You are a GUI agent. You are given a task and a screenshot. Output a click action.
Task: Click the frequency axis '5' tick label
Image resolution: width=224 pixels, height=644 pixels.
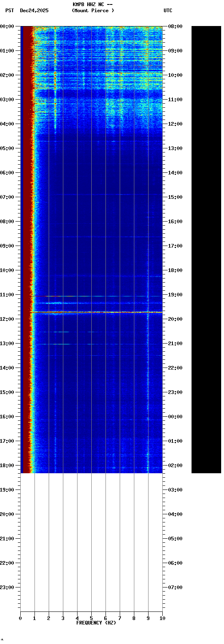pyautogui.click(x=91, y=618)
